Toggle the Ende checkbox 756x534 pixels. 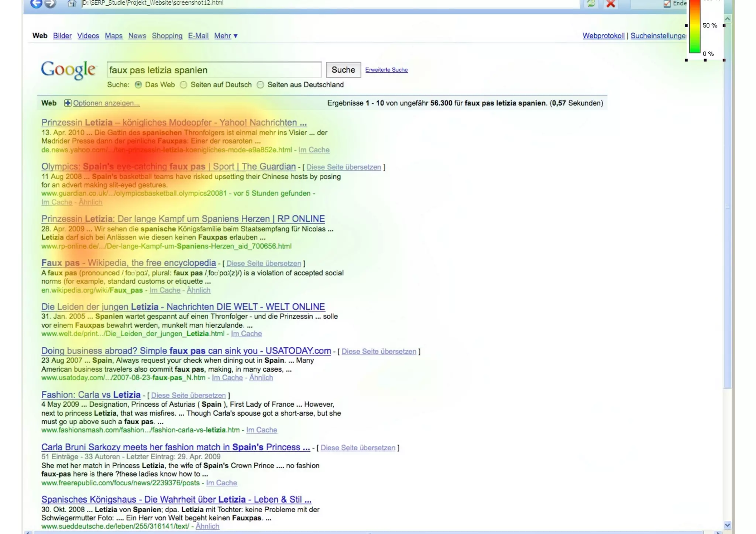(667, 3)
